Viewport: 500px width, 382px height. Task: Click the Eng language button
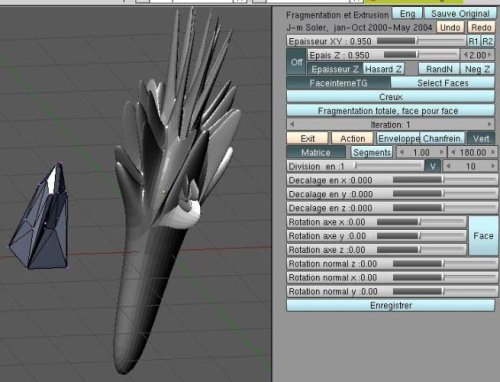[x=407, y=14]
